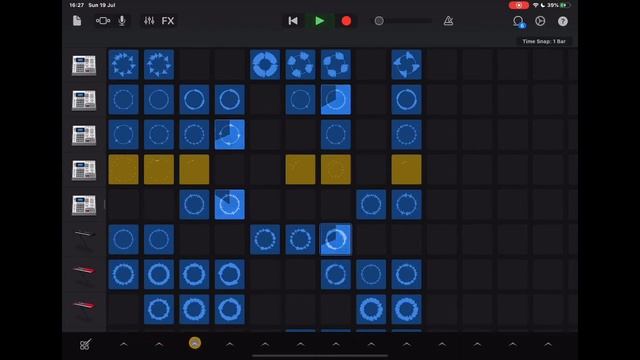
Task: Toggle the FX panel
Action: (x=168, y=21)
